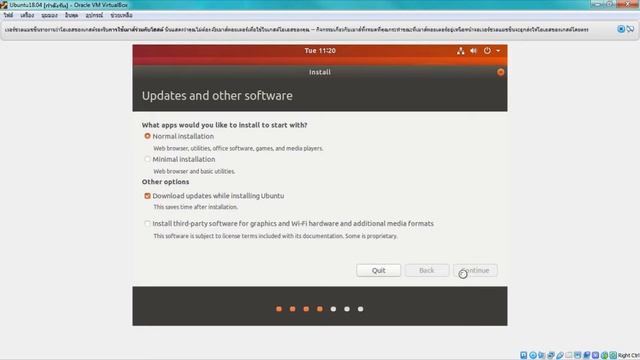Open the เครื่อง (Machine) menu in VirtualBox

coord(27,15)
